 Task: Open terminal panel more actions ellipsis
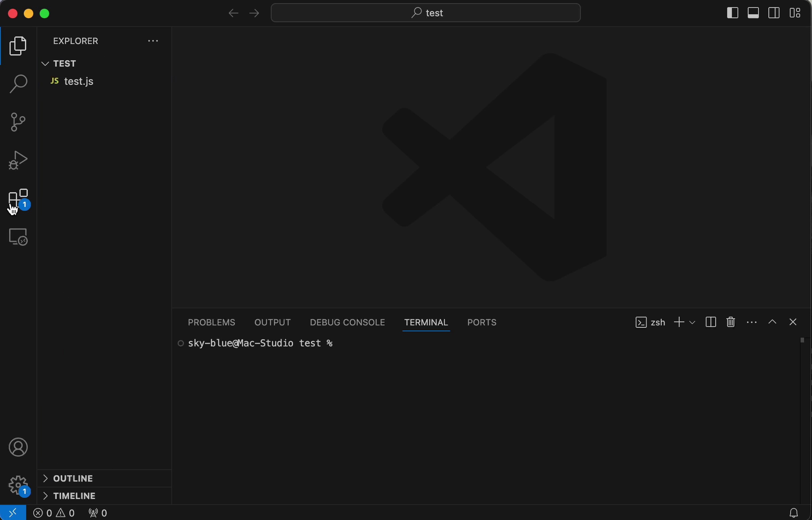pos(752,322)
